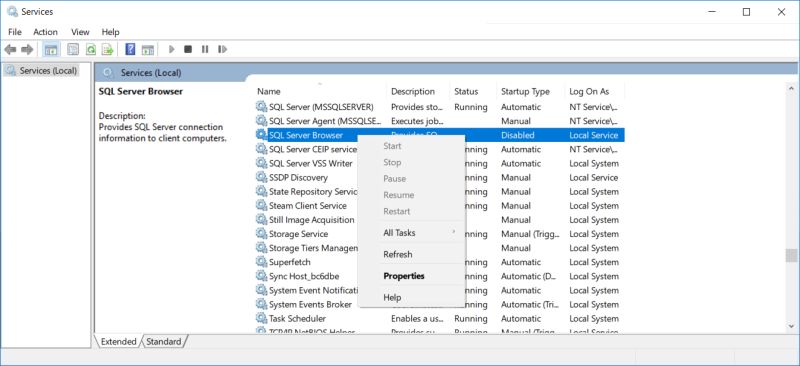The image size is (800, 366).
Task: Open Properties toolbar icon
Action: (73, 50)
